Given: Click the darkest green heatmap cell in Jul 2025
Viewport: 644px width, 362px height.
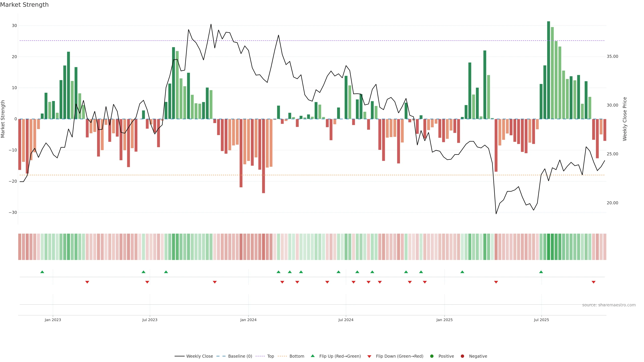Looking at the screenshot, I should pos(549,247).
